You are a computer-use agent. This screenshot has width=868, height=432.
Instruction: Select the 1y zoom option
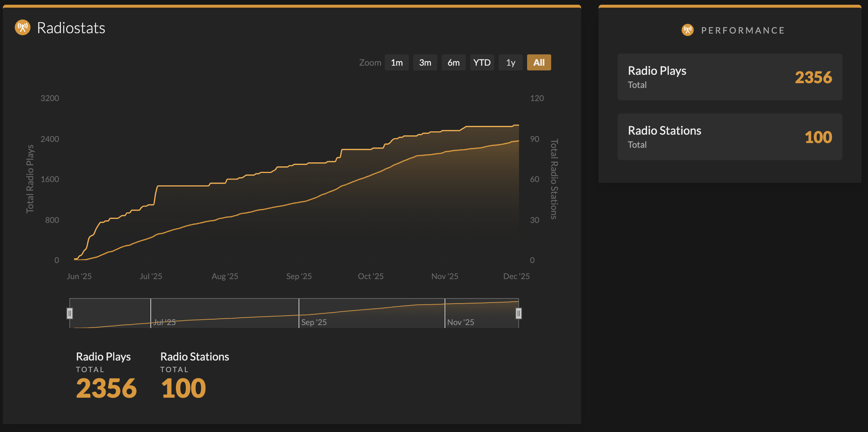pyautogui.click(x=510, y=62)
